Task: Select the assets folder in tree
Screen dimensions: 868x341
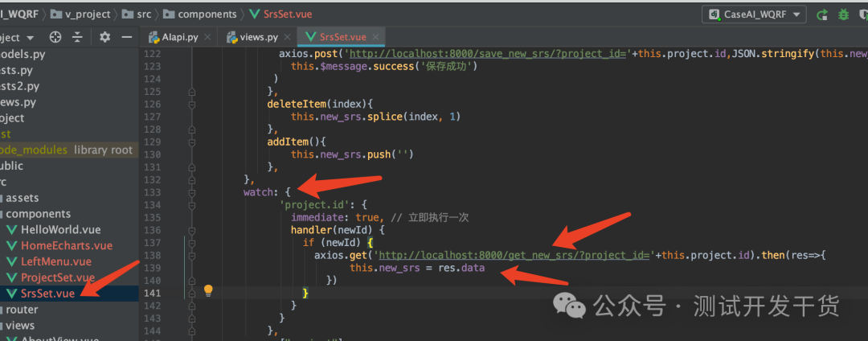Action: click(x=23, y=198)
